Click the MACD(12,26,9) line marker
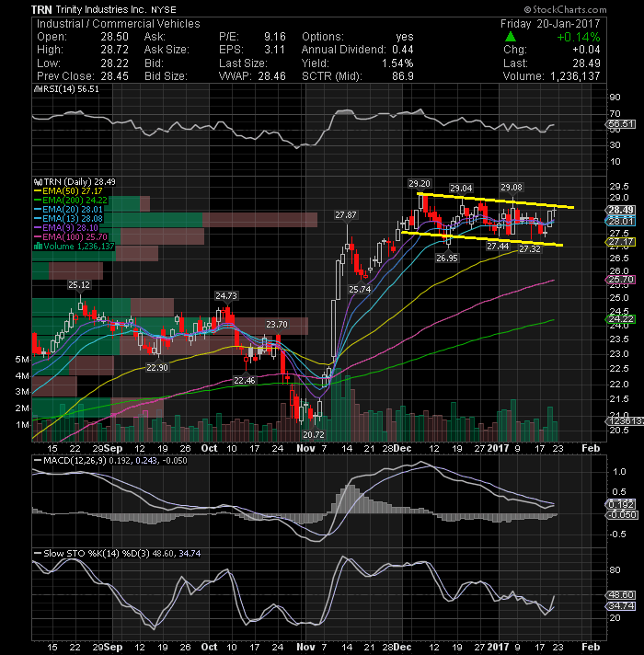Screen dimensions: 644x655 [38, 460]
